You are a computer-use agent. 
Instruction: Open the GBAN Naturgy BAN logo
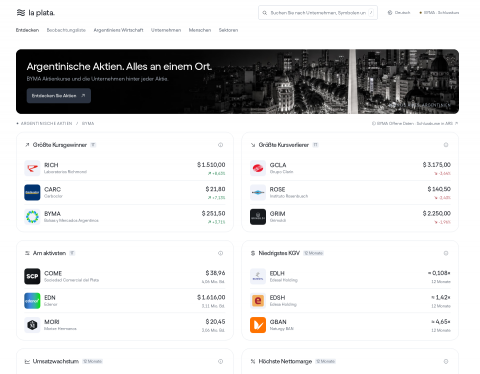(x=258, y=325)
